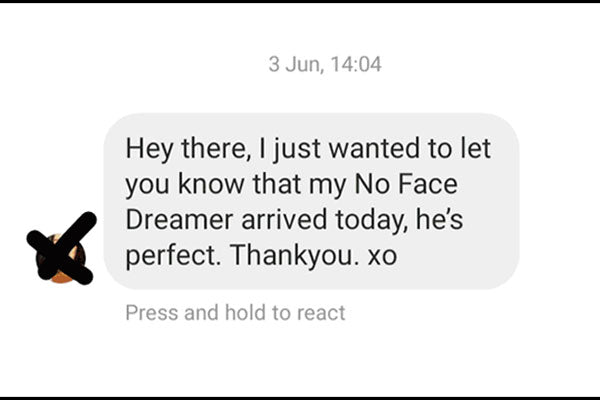
Task: Select the grey message bubble
Action: [311, 201]
